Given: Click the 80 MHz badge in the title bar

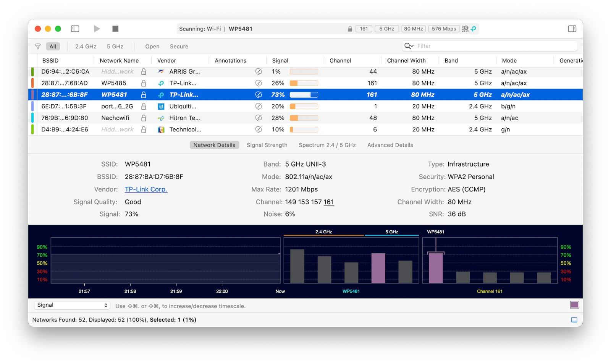Looking at the screenshot, I should (x=414, y=29).
